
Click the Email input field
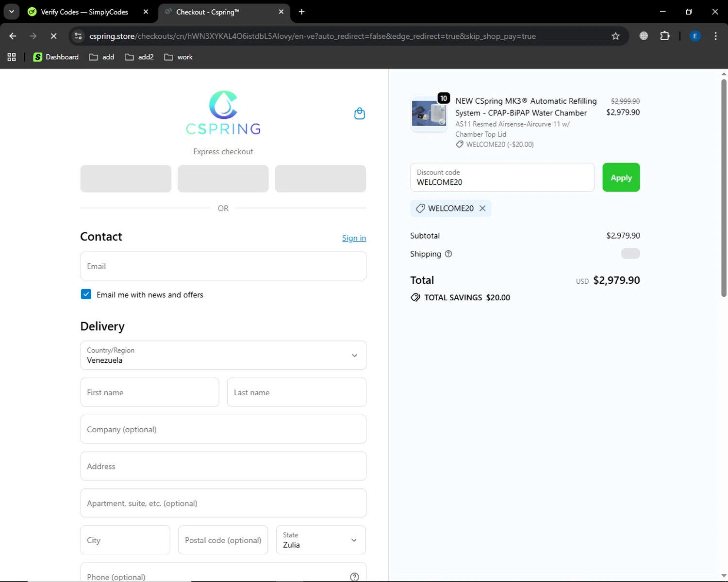[x=223, y=266]
